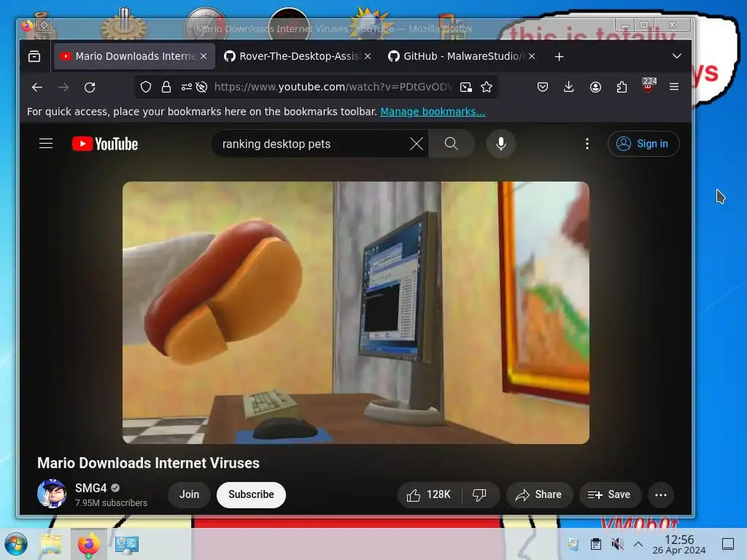Dislike the video
Viewport: 747px width, 560px height.
(480, 495)
